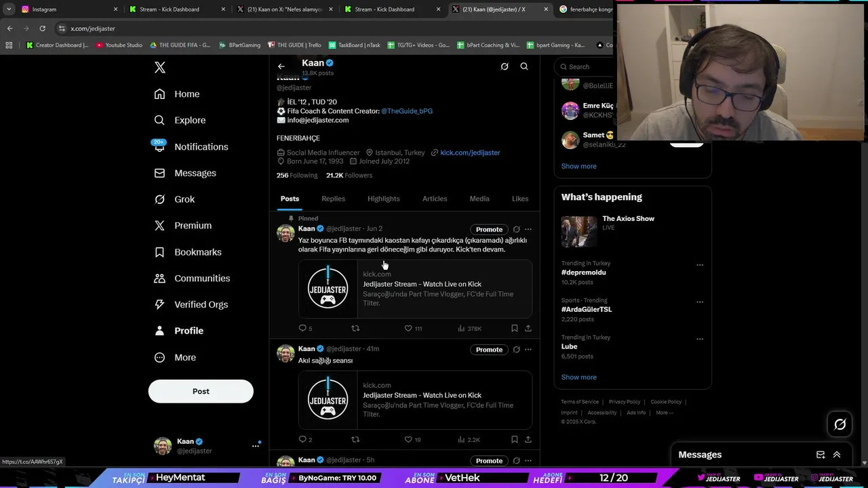Image resolution: width=868 pixels, height=488 pixels.
Task: Click the X logo icon in the sidebar
Action: click(x=160, y=67)
